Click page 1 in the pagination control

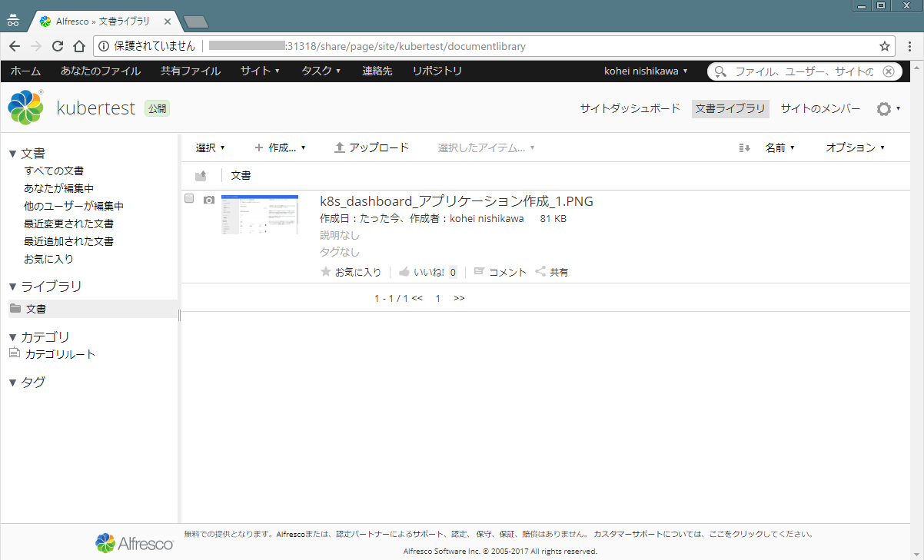437,298
